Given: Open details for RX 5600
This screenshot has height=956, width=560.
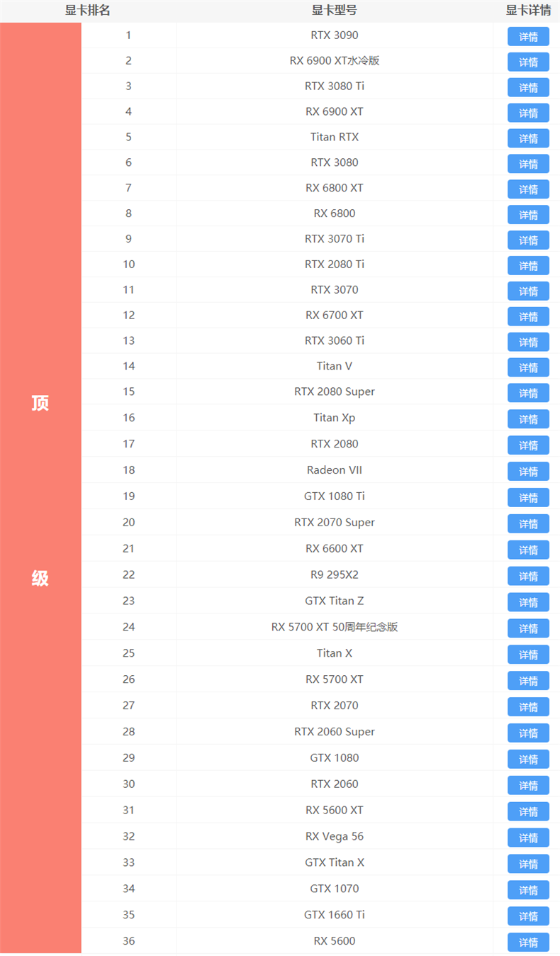Looking at the screenshot, I should (x=528, y=942).
